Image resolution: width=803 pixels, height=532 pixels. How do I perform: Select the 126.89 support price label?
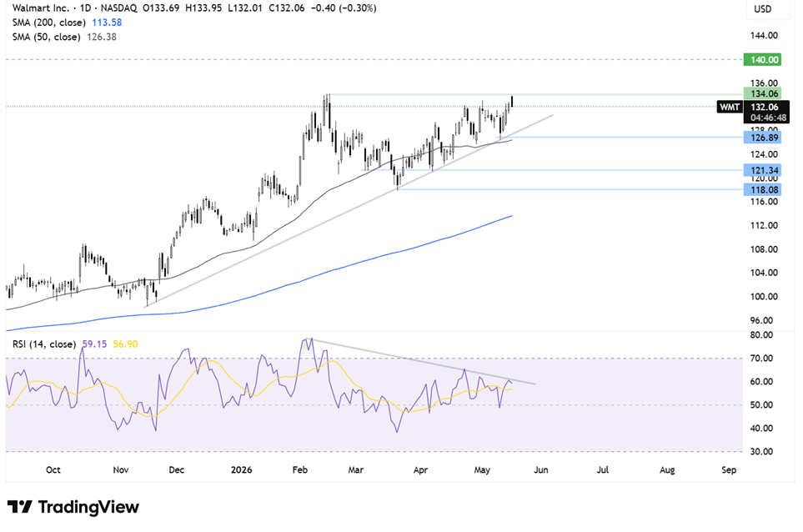(762, 138)
